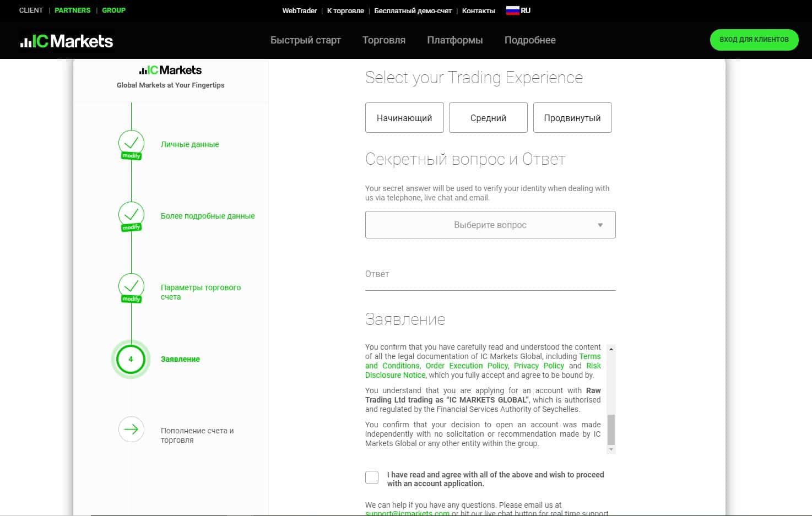Image resolution: width=812 pixels, height=516 pixels.
Task: Click the declaration scroll down arrow
Action: [x=611, y=449]
